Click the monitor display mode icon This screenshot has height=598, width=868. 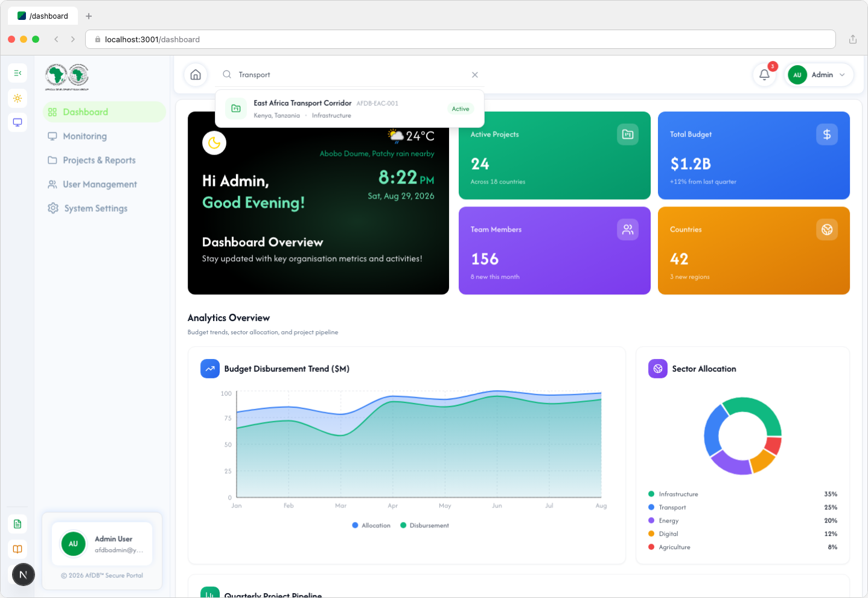coord(18,122)
